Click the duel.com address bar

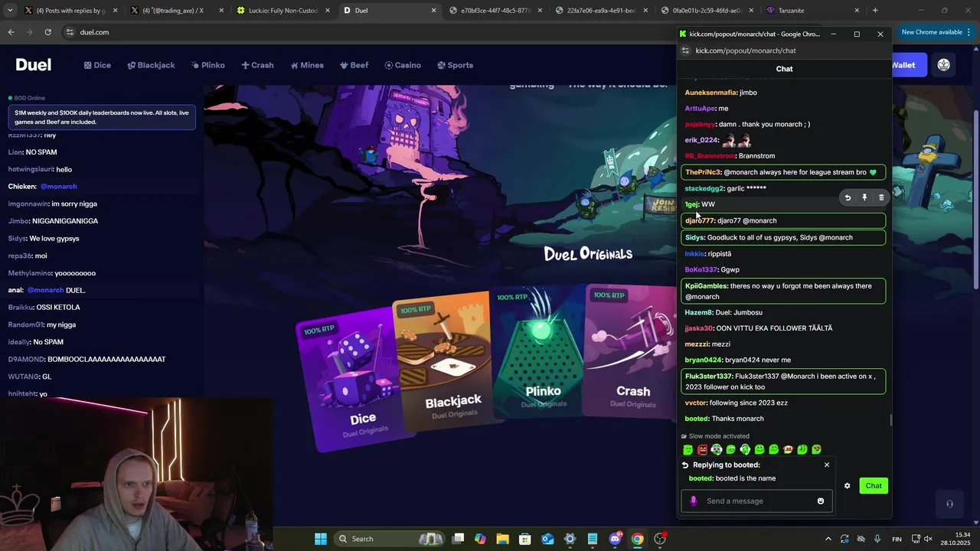pyautogui.click(x=367, y=32)
